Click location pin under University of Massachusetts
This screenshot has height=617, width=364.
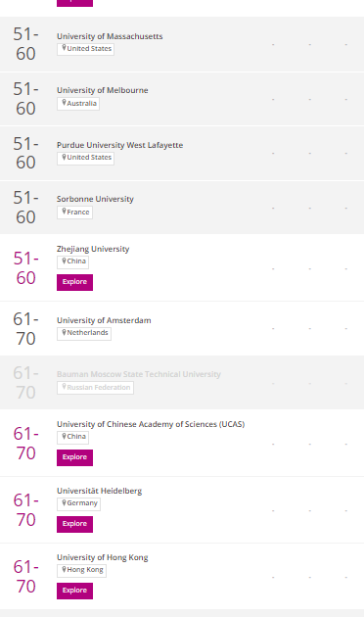(64, 48)
